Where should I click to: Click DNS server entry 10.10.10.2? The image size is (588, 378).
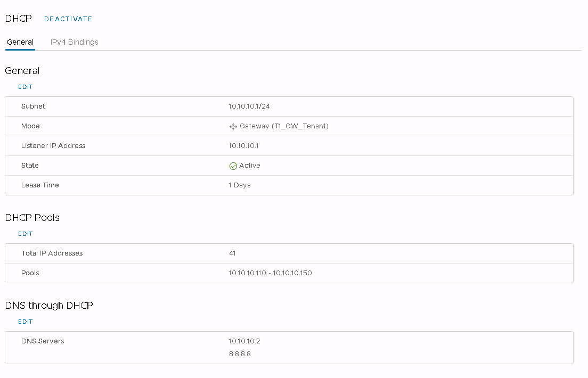pos(244,341)
